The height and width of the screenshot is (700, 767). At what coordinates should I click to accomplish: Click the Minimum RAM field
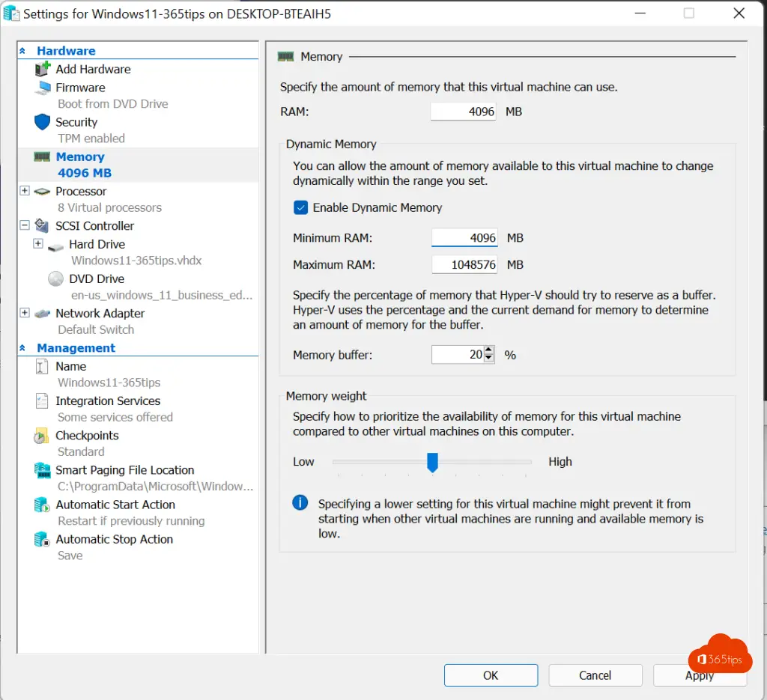(x=464, y=238)
